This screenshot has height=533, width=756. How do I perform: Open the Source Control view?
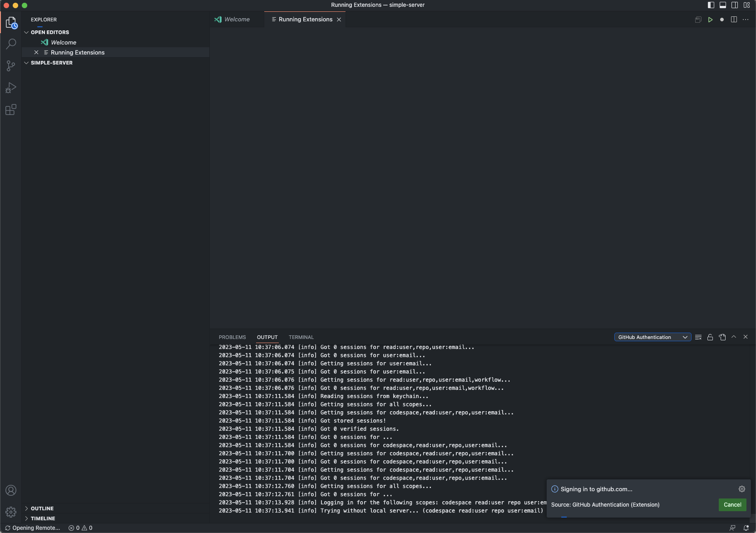click(11, 65)
